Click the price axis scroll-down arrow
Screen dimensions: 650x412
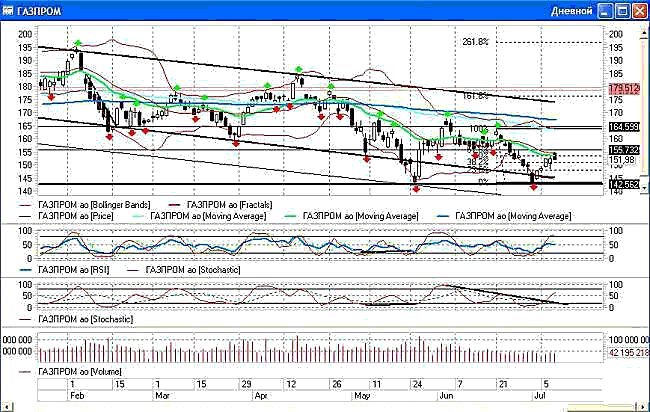[x=644, y=188]
